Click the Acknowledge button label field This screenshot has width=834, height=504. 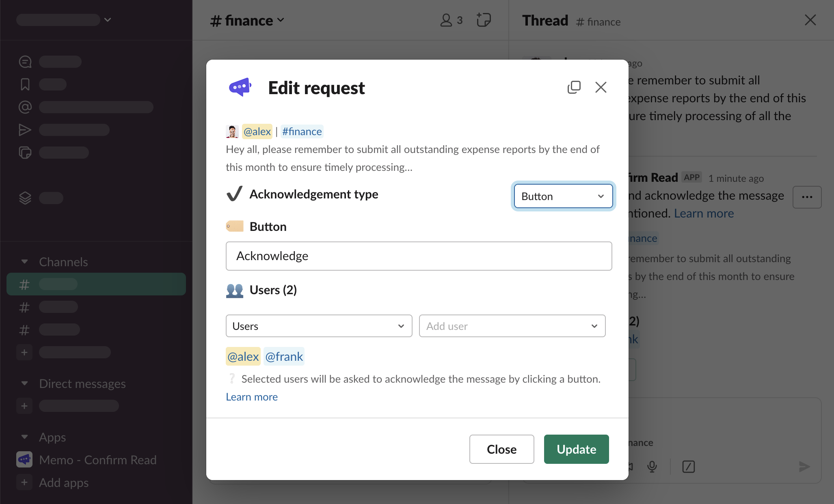coord(418,256)
